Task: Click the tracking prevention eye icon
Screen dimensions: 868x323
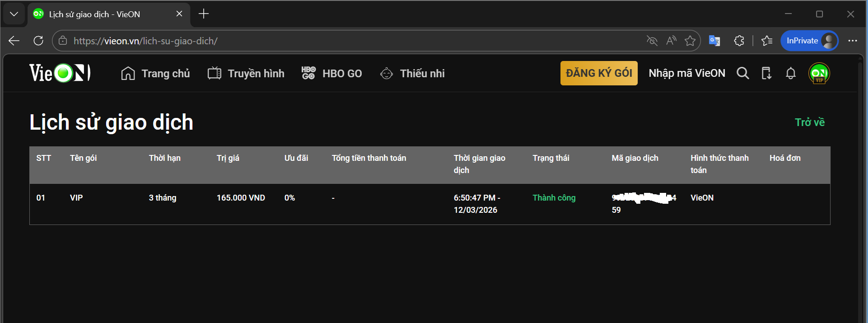Action: (x=652, y=41)
